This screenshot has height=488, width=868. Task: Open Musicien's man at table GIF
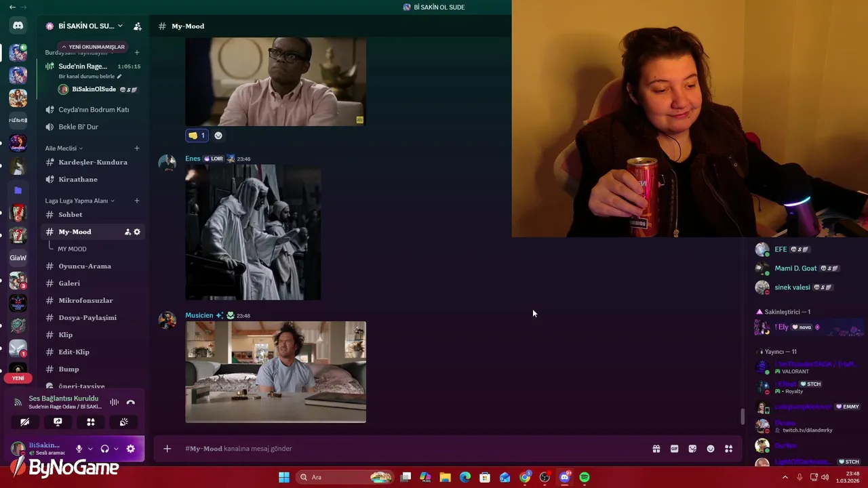(x=275, y=372)
